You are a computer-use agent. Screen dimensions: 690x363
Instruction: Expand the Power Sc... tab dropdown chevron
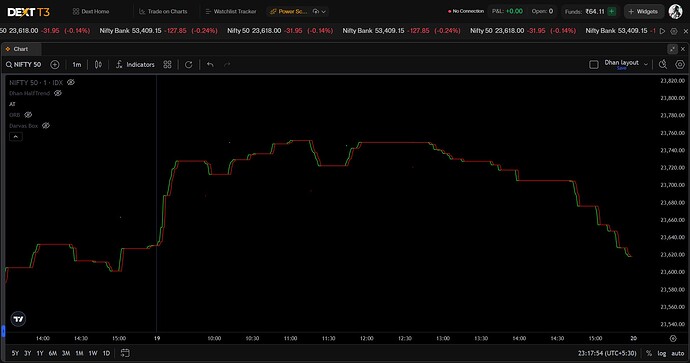pyautogui.click(x=323, y=11)
